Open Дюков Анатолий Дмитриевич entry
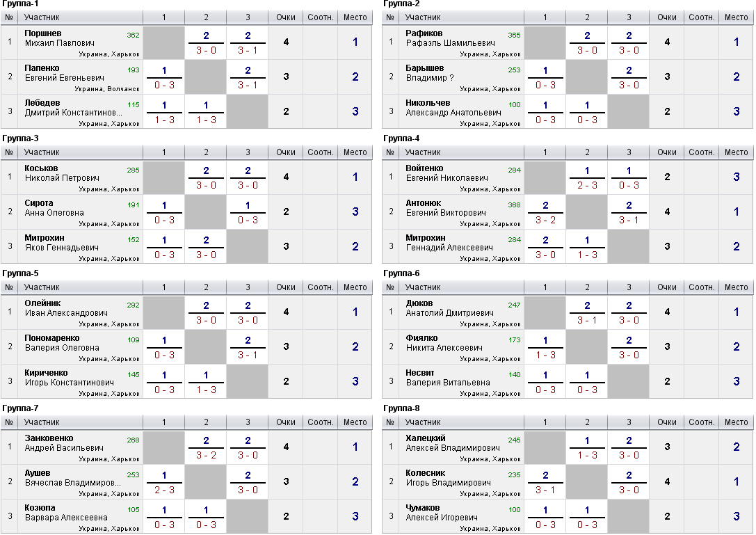Screen dimensions: 756x535 tap(449, 308)
